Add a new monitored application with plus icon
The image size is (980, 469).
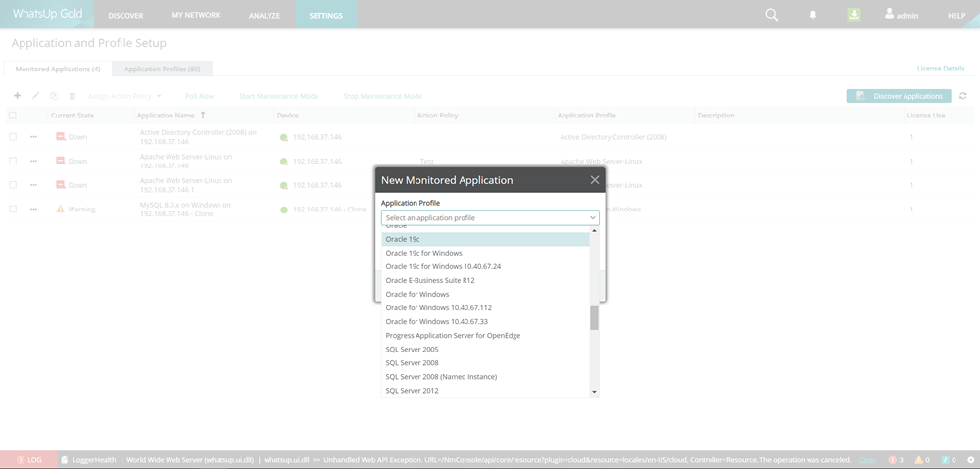tap(17, 96)
